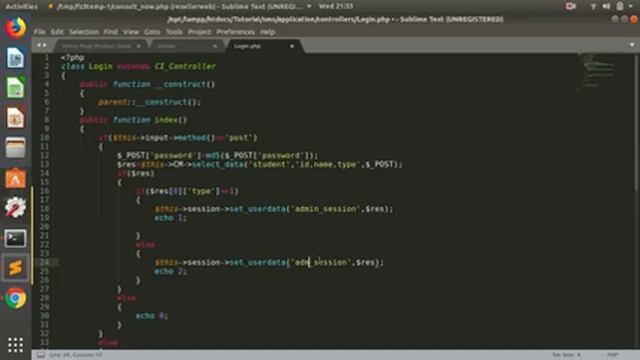Open the Files manager from the dock
The width and height of the screenshot is (640, 360).
pyautogui.click(x=16, y=147)
